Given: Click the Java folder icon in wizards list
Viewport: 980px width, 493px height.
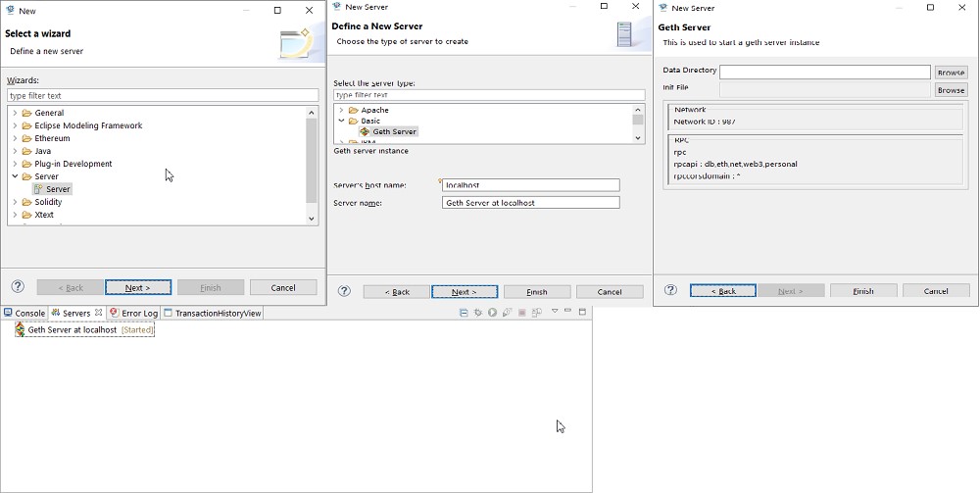Looking at the screenshot, I should pyautogui.click(x=26, y=151).
